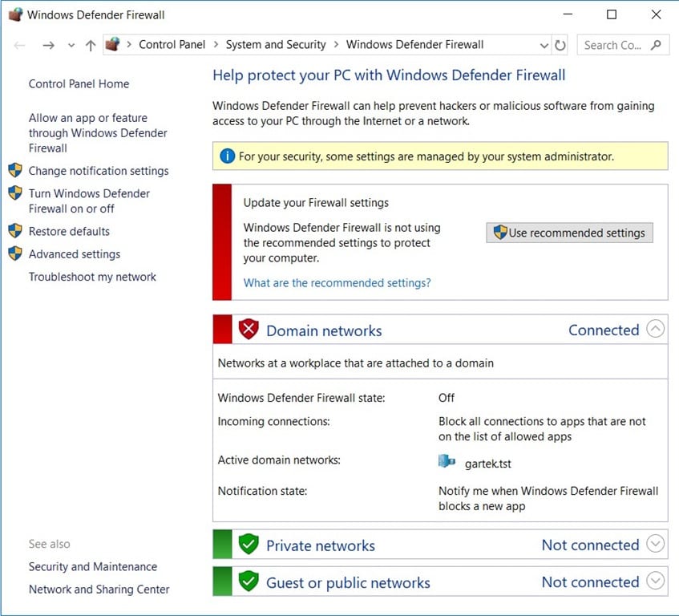Viewport: 679px width, 616px height.
Task: Go forward with the right arrow
Action: click(48, 45)
